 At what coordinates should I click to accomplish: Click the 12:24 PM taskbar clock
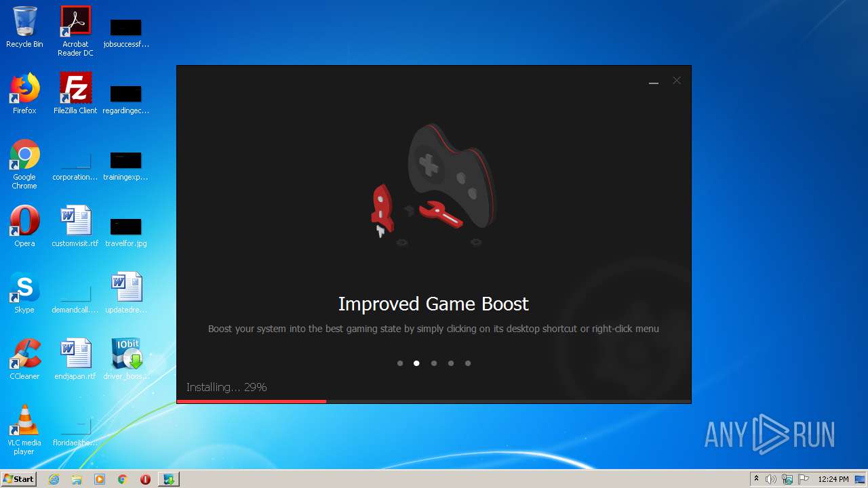[833, 479]
